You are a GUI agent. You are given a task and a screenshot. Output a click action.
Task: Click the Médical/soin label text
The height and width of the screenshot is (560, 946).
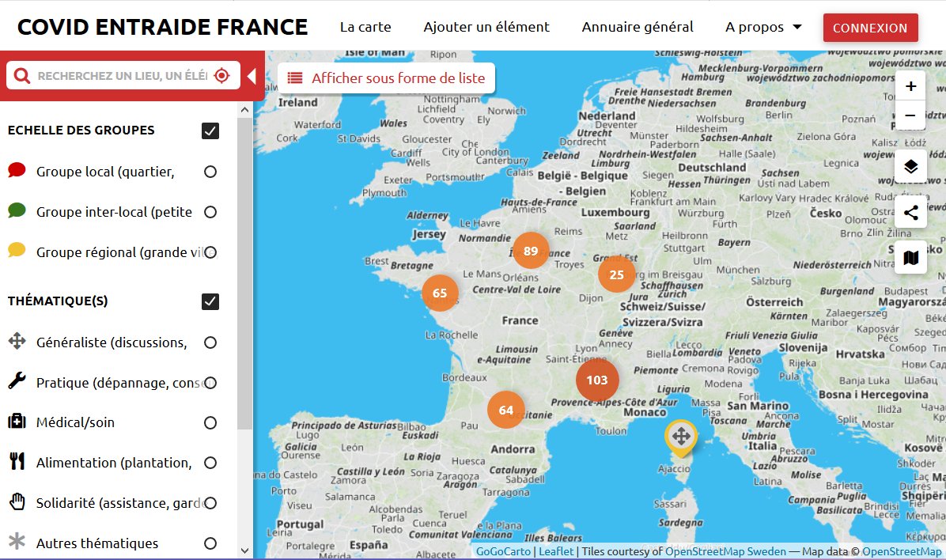click(x=75, y=422)
